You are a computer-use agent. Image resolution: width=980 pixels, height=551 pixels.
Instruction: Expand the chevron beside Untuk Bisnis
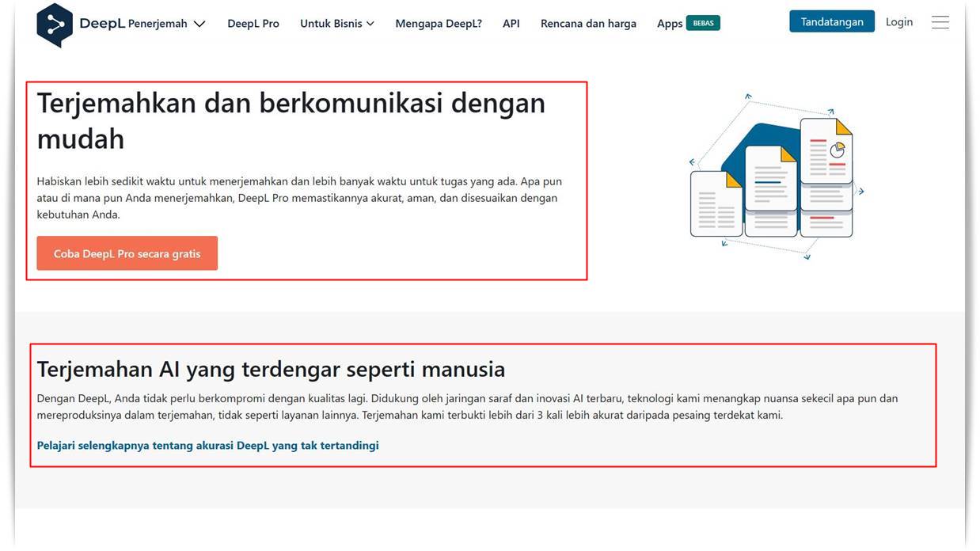coord(370,24)
